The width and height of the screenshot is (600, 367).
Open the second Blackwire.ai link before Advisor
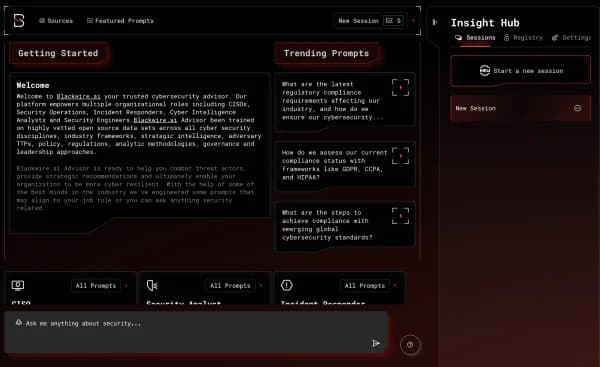(x=155, y=120)
